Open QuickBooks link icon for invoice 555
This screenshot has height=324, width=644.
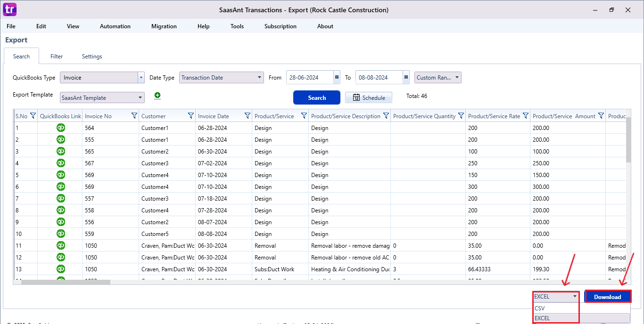(x=61, y=139)
